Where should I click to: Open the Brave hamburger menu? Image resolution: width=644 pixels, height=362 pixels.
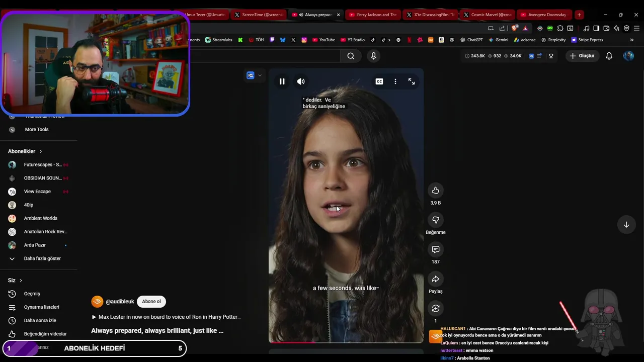(x=636, y=28)
